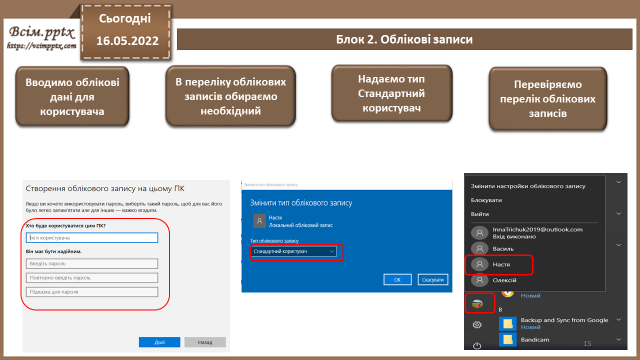
Task: Expand the chevron level with Вийти
Action: [x=619, y=213]
